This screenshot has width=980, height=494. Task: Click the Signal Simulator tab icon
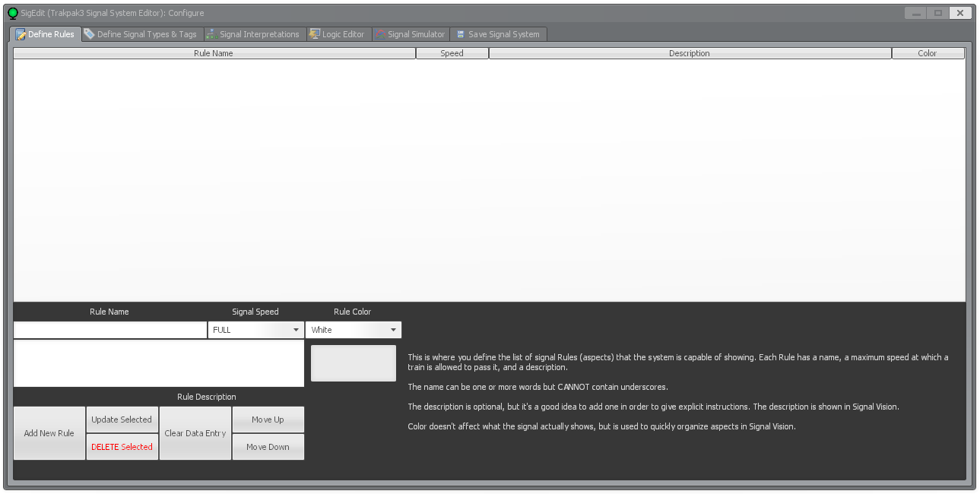[381, 34]
